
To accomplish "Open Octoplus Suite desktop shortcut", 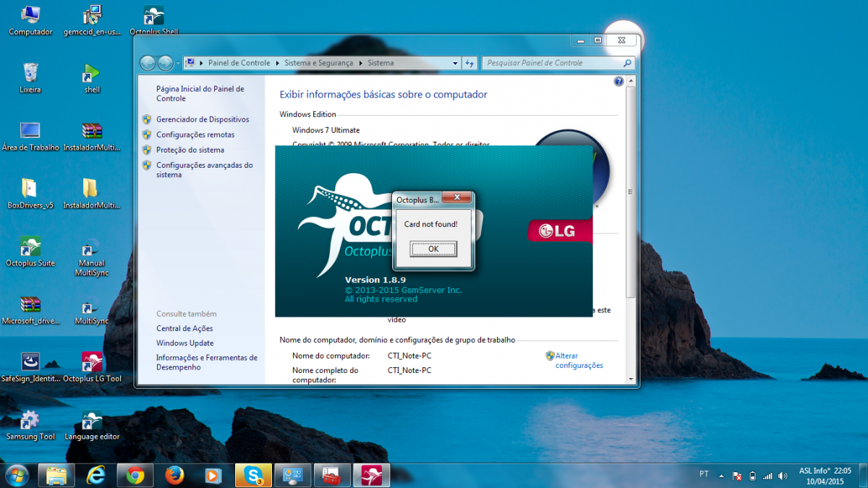I will (x=30, y=252).
